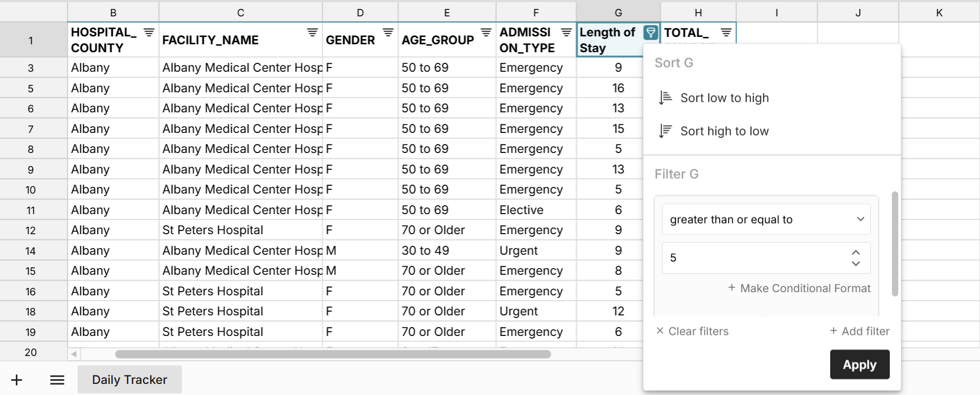
Task: Decrease filter value with down stepper arrow
Action: click(856, 264)
